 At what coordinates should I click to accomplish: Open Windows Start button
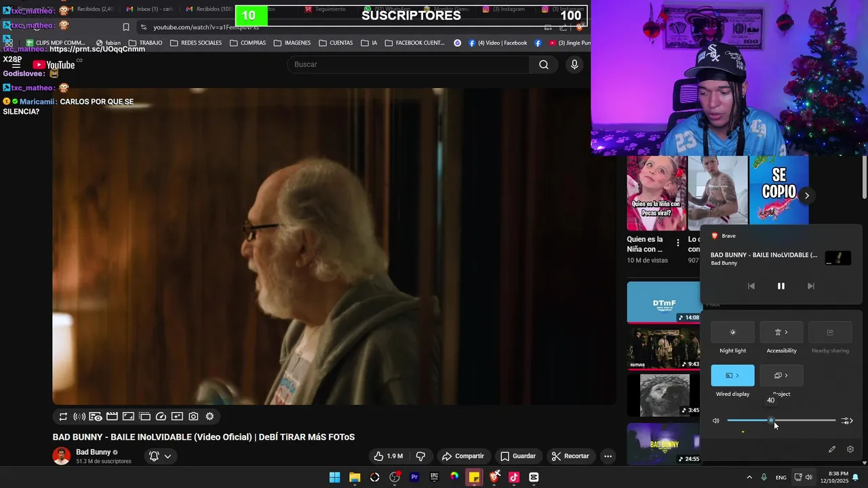coord(334,477)
